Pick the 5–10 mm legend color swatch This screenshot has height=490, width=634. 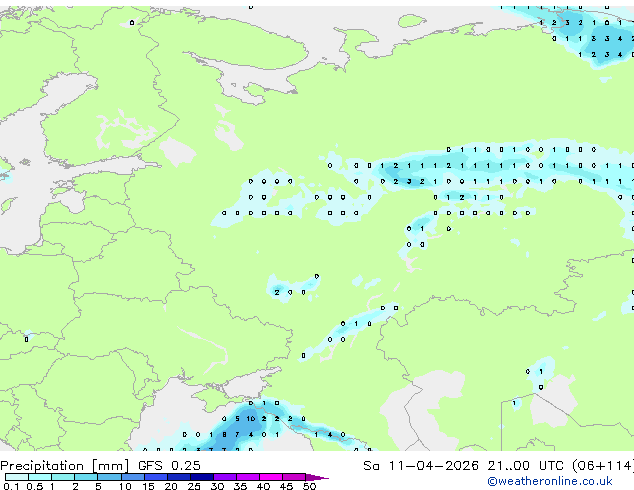coord(109,477)
